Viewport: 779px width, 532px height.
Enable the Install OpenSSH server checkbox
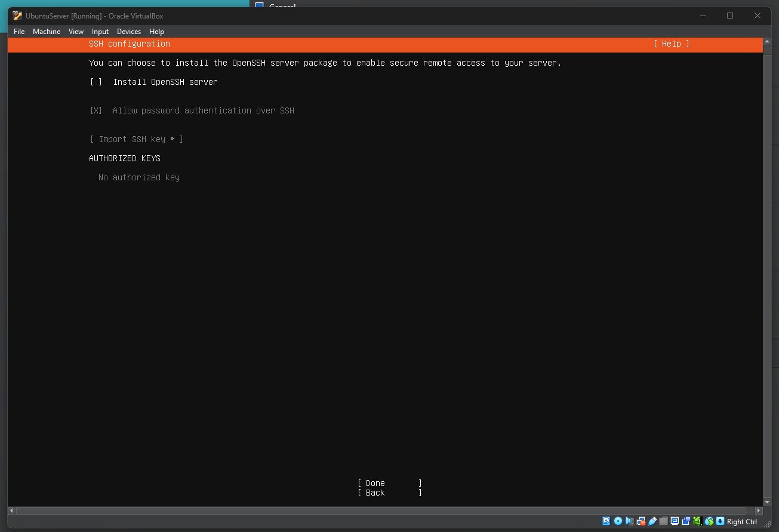(x=96, y=82)
